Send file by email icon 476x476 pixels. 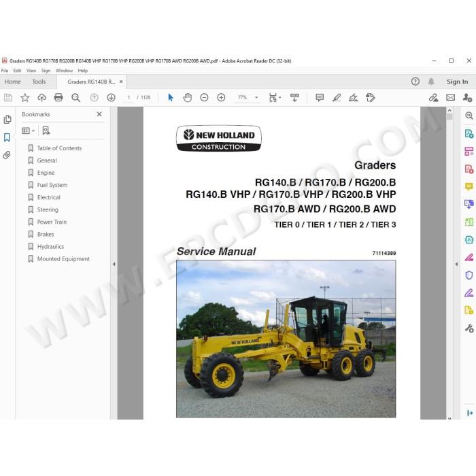pos(450,97)
